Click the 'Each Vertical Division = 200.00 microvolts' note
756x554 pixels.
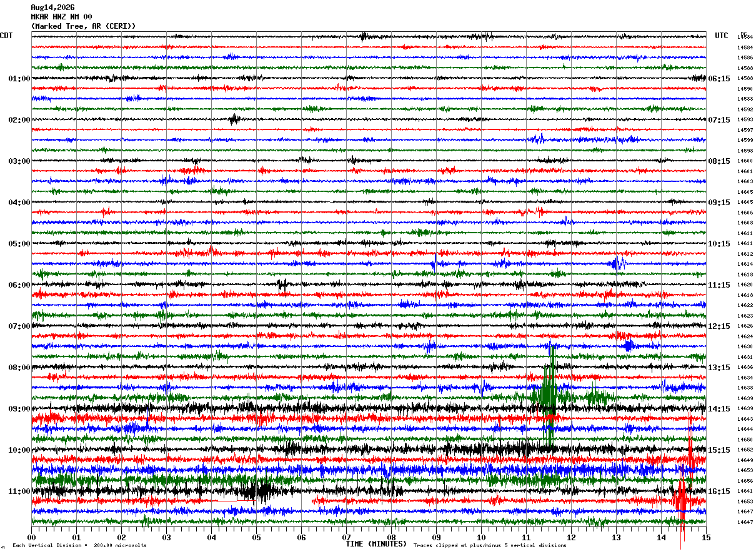(x=79, y=546)
